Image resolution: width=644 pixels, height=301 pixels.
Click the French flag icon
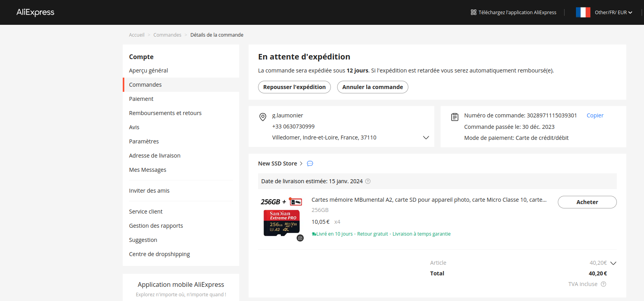click(x=583, y=12)
